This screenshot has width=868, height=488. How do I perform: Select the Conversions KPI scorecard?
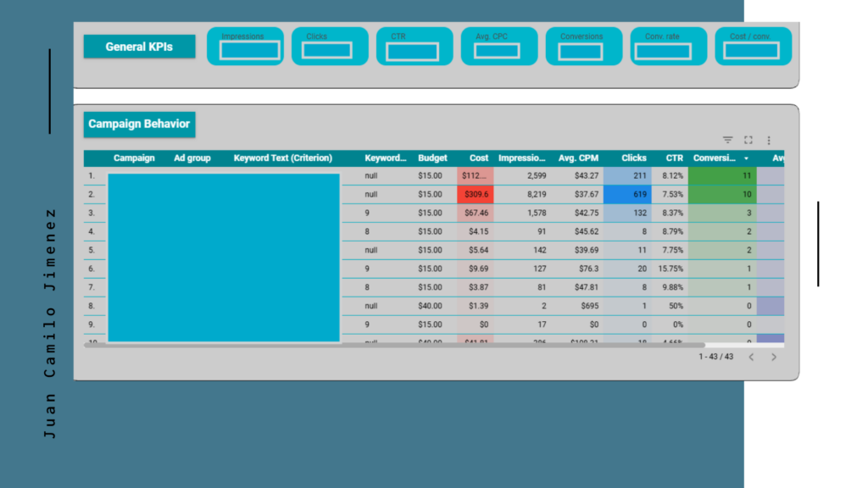tap(584, 47)
